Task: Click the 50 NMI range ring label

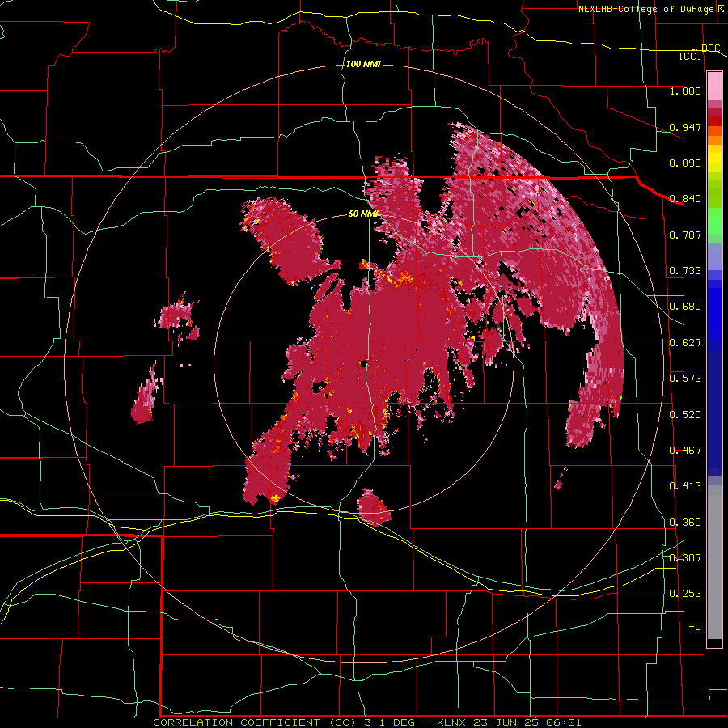Action: [x=363, y=214]
